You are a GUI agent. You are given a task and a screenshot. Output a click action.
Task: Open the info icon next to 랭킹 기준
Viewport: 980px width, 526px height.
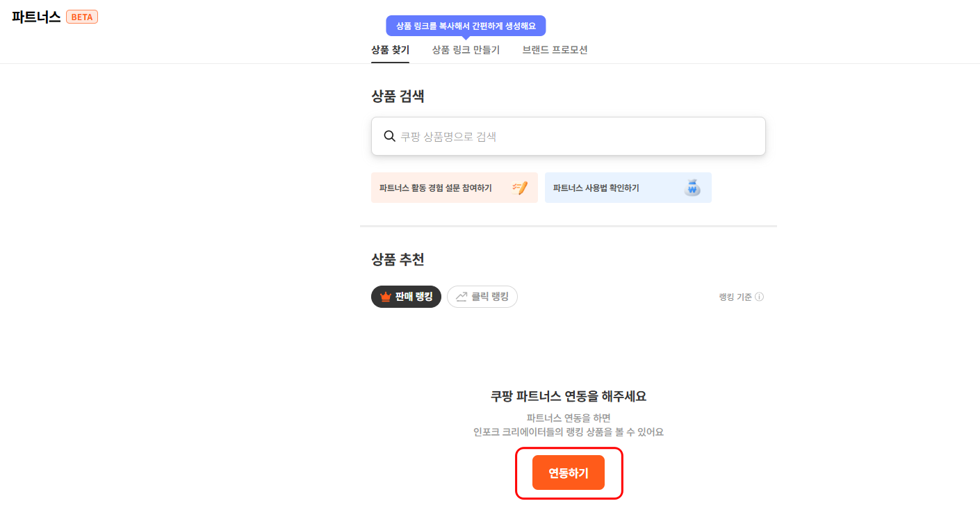(x=759, y=297)
